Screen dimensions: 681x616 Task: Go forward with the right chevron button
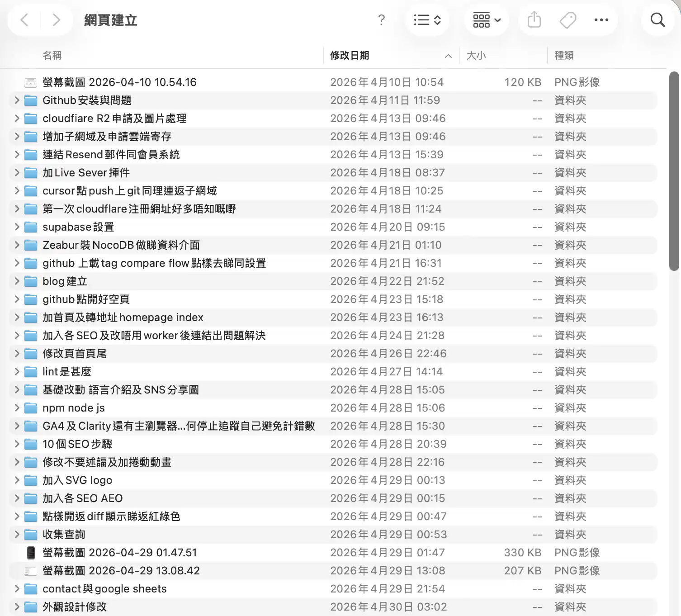point(56,20)
